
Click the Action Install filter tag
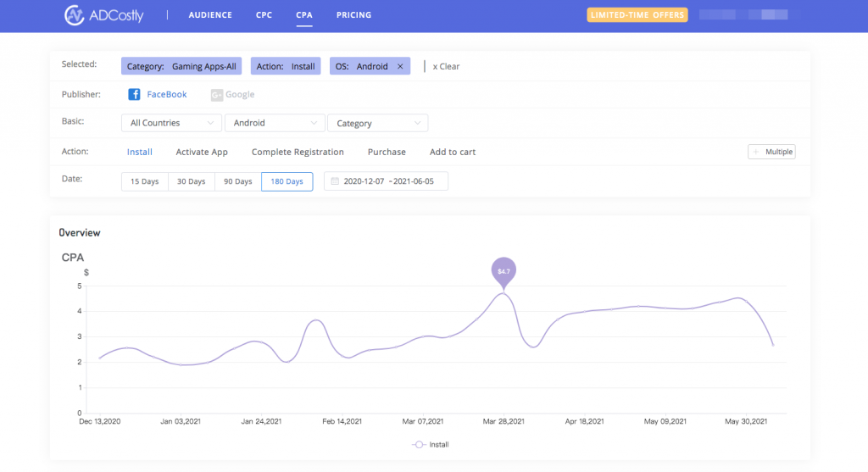tap(286, 66)
